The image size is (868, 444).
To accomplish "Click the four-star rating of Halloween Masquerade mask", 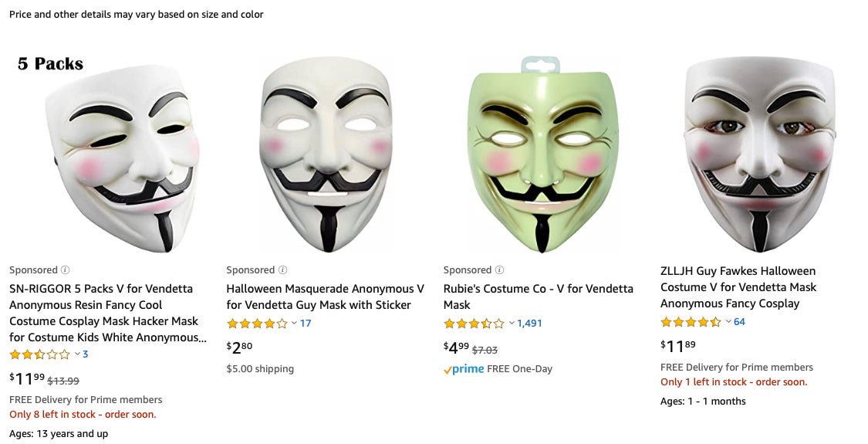I will (x=257, y=324).
